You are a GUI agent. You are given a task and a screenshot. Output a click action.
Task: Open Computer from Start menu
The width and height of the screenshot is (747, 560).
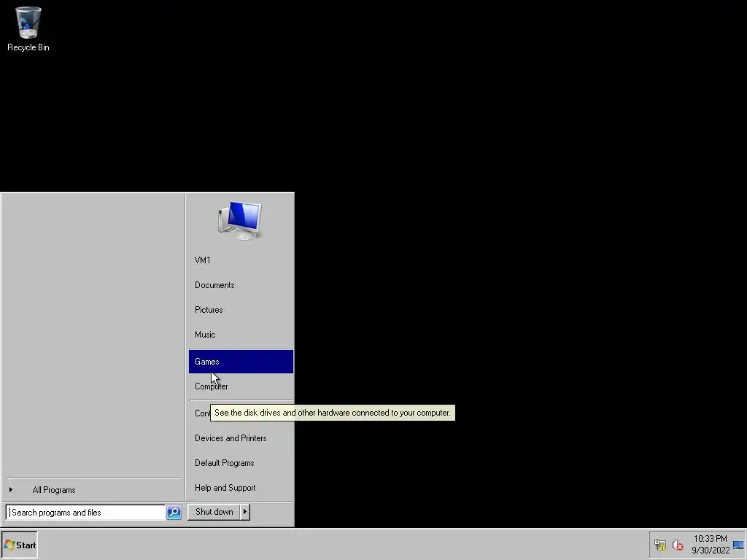[241, 386]
